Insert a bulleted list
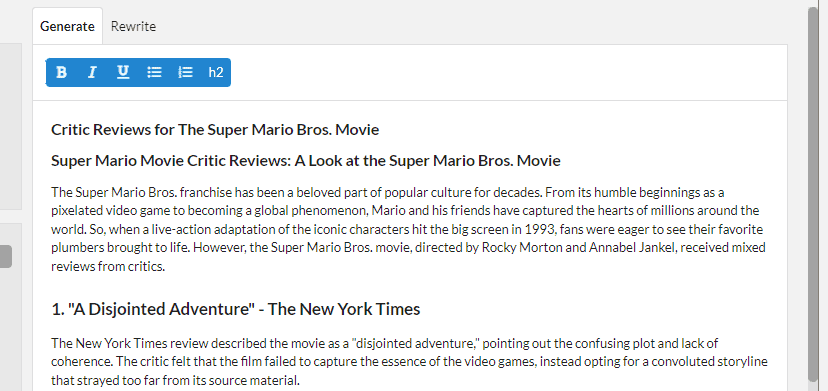 pos(154,72)
